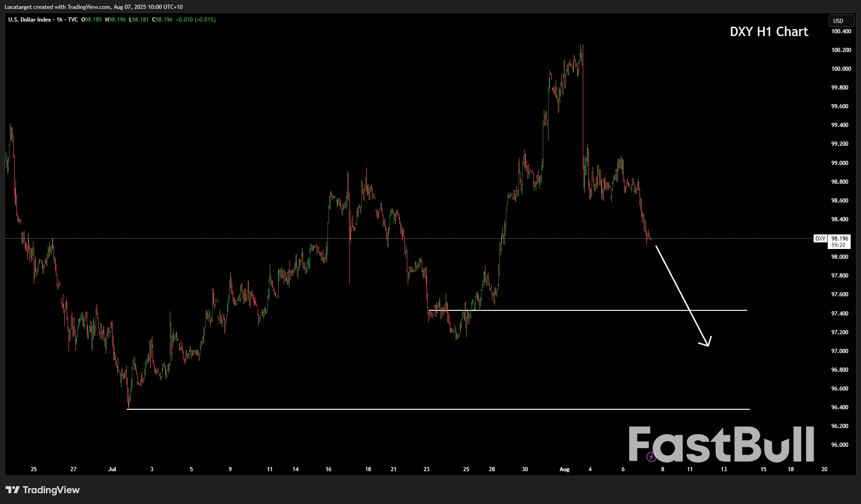Select the U.S. Dollar Index symbol name

click(28, 20)
